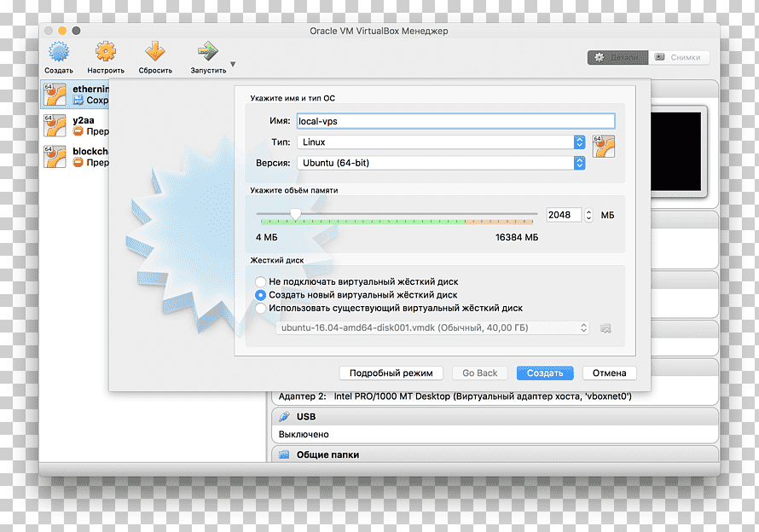The image size is (759, 532).
Task: Click the USB section icon
Action: (x=284, y=416)
